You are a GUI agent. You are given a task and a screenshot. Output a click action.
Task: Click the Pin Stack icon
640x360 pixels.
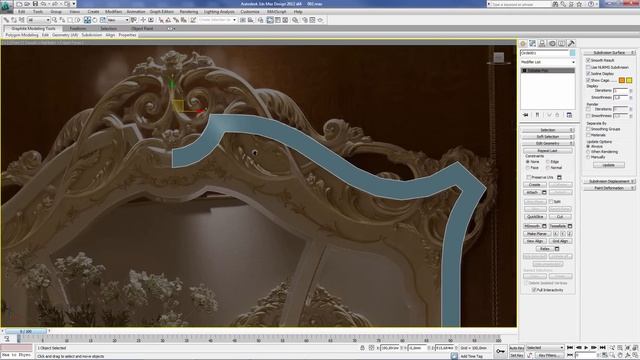point(525,115)
